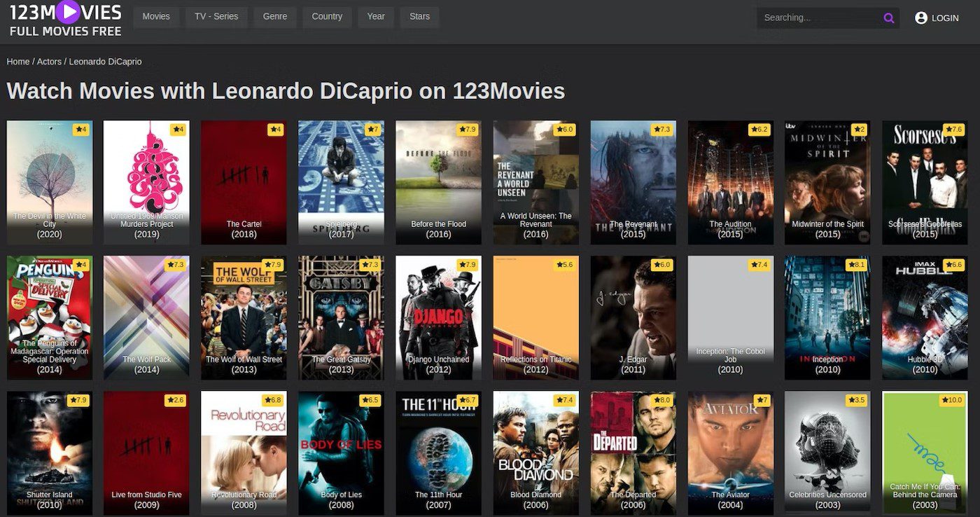This screenshot has width=980, height=517.
Task: Open the Genre menu
Action: click(x=275, y=17)
